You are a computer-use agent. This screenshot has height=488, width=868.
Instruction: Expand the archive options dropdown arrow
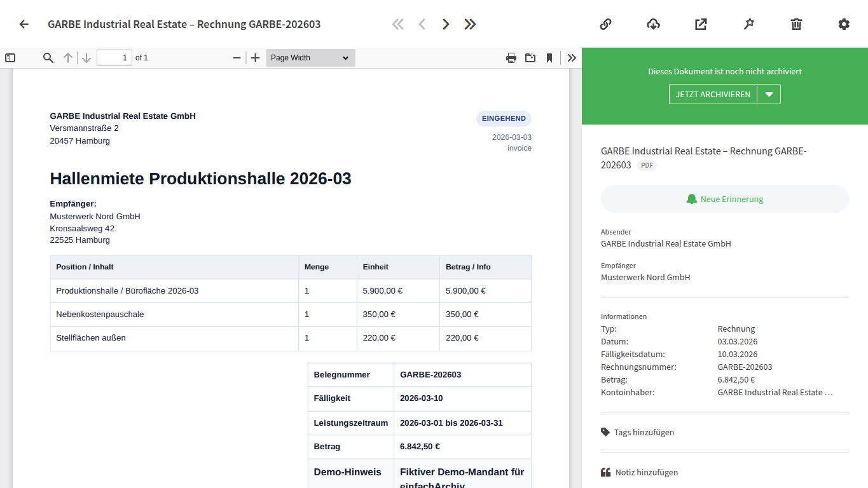click(x=769, y=94)
